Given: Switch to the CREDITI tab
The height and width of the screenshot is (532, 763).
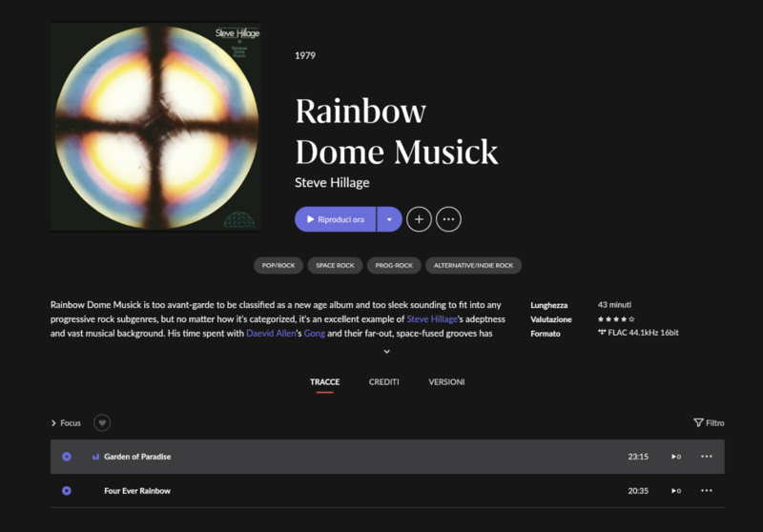Looking at the screenshot, I should point(383,382).
